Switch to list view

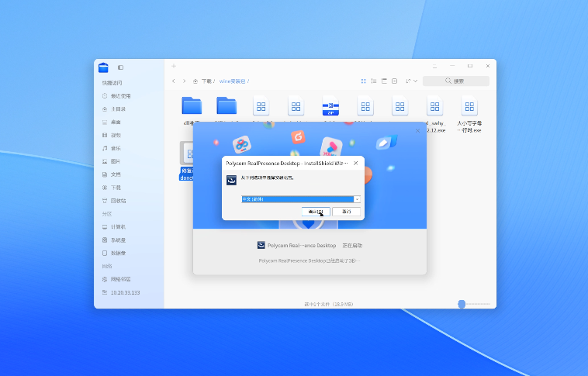[x=374, y=81]
